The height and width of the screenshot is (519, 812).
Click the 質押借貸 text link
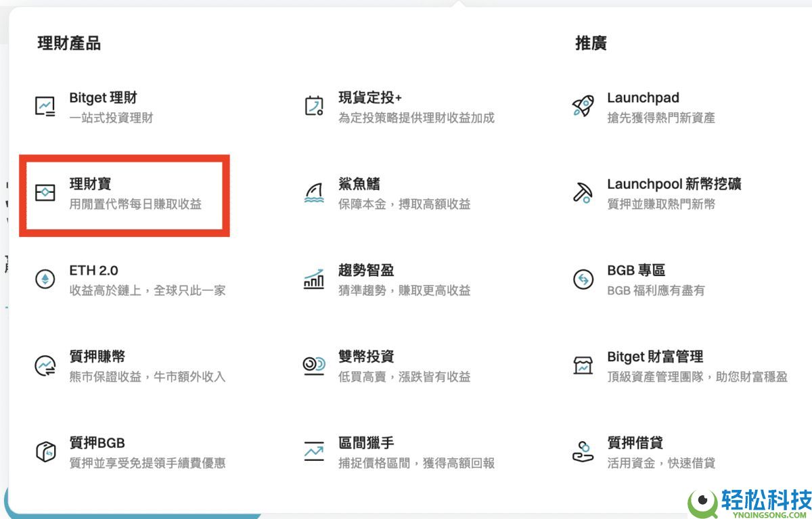coord(636,443)
